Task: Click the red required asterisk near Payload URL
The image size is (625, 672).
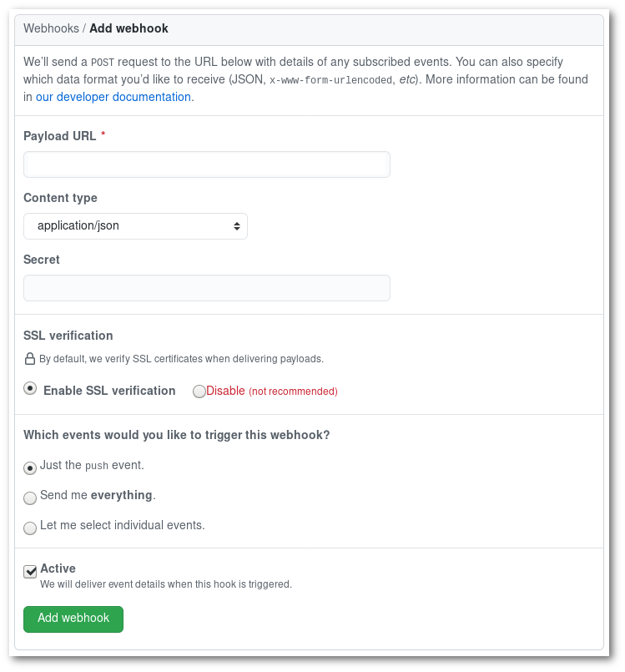Action: pos(103,135)
